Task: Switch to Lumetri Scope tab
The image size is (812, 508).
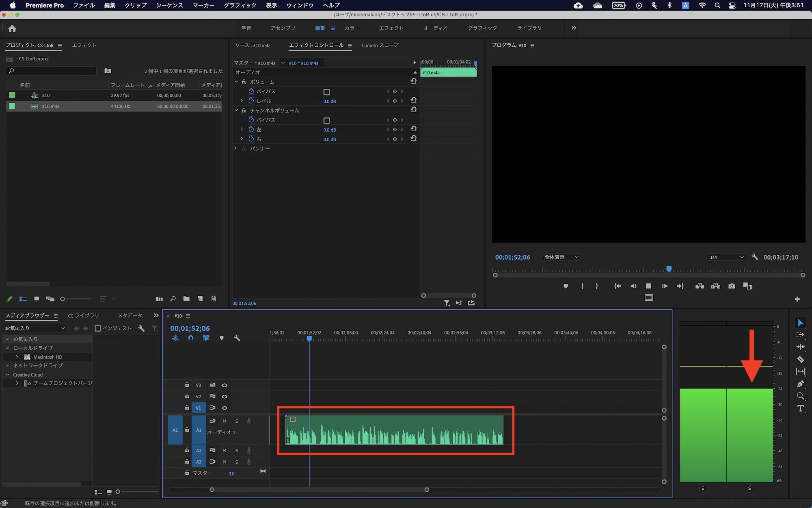Action: (x=380, y=46)
